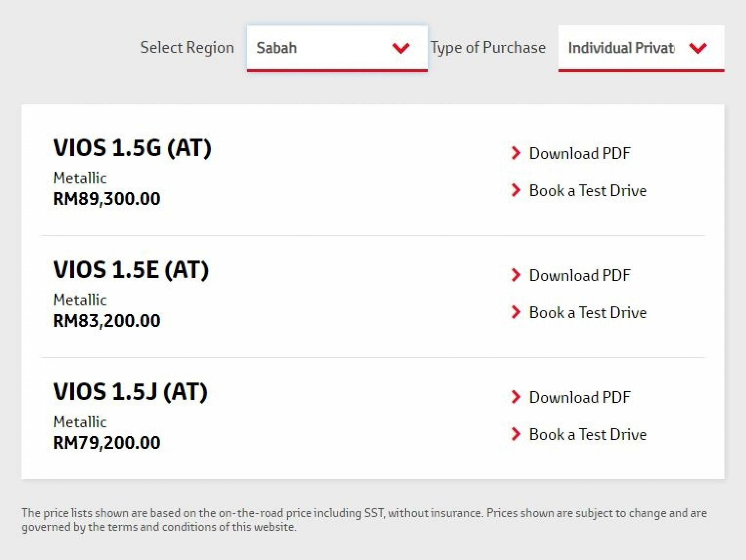
Task: Download PDF for VIOS 1.5G (AT)
Action: 579,153
